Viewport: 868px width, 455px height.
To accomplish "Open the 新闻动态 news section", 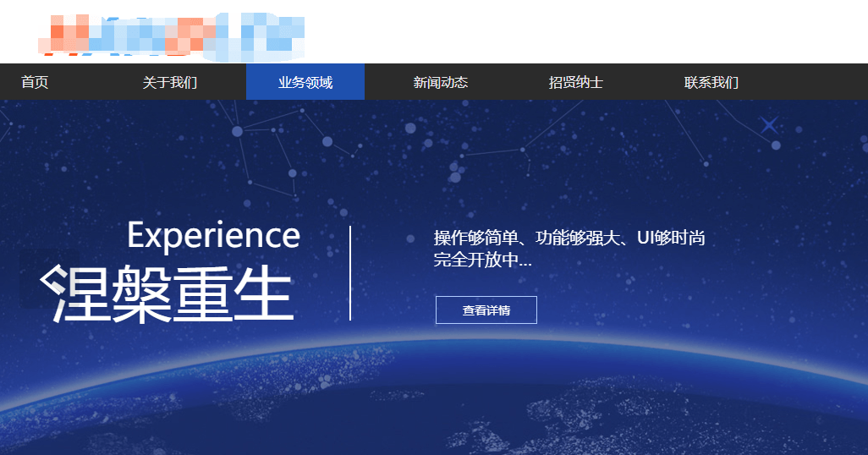I will pos(441,82).
